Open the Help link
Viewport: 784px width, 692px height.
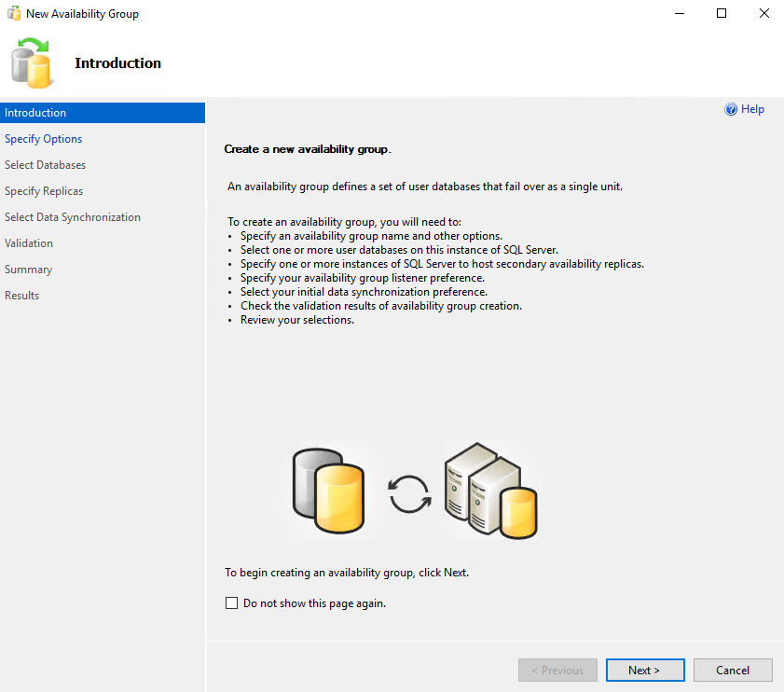tap(752, 109)
